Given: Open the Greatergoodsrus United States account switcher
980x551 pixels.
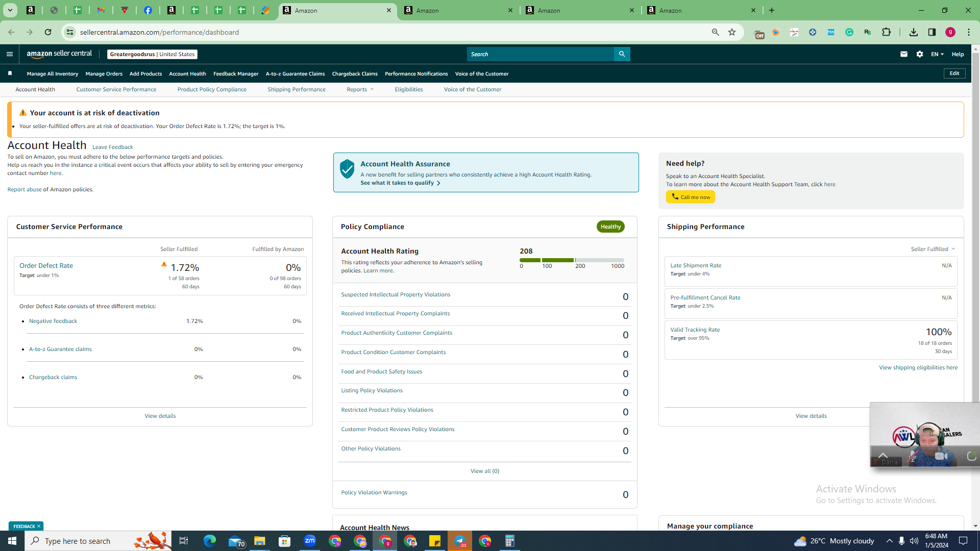Looking at the screenshot, I should pos(152,54).
